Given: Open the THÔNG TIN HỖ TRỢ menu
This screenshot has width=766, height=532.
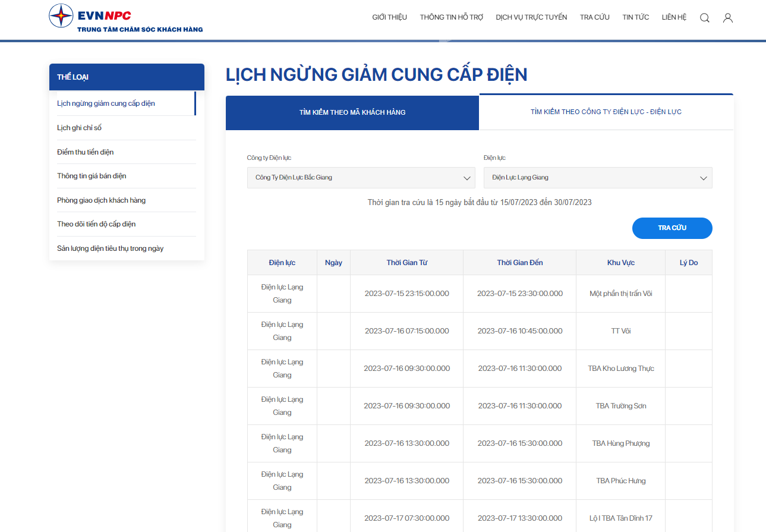Looking at the screenshot, I should point(452,17).
